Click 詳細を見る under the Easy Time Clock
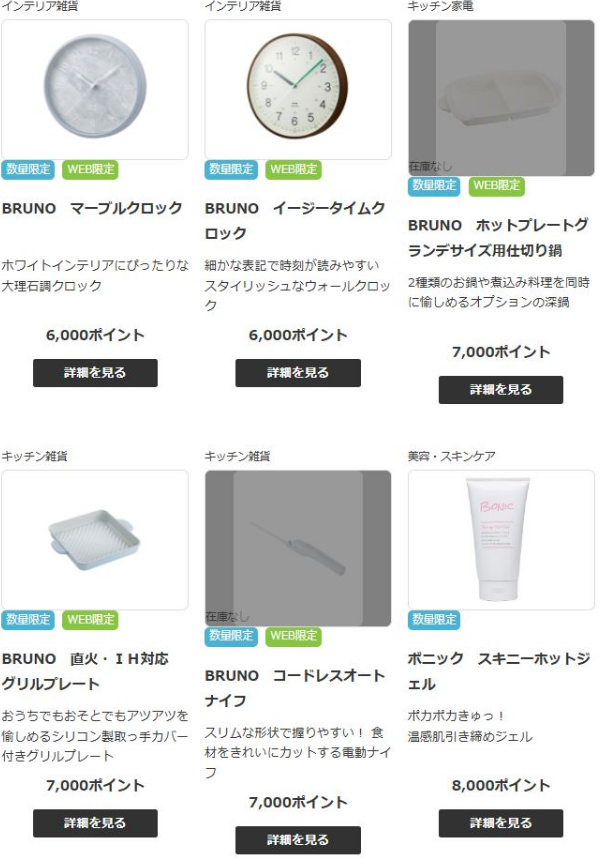This screenshot has height=866, width=605. pyautogui.click(x=298, y=373)
